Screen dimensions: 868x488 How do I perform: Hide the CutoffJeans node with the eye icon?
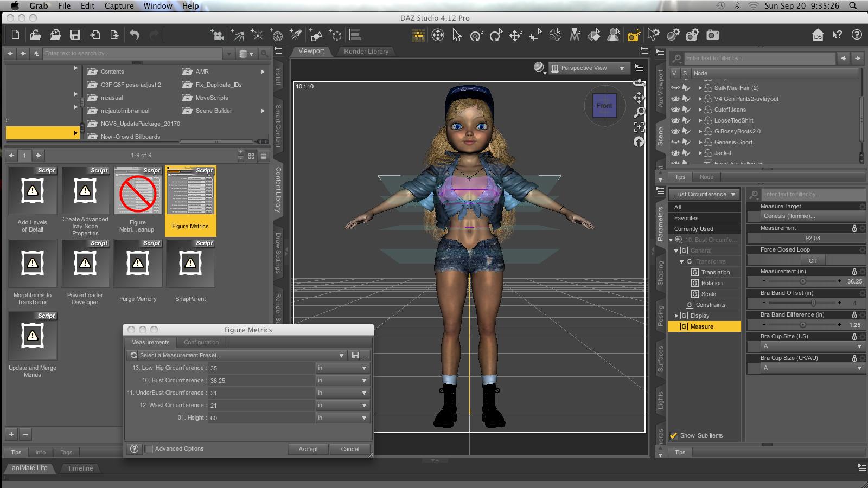click(x=675, y=110)
